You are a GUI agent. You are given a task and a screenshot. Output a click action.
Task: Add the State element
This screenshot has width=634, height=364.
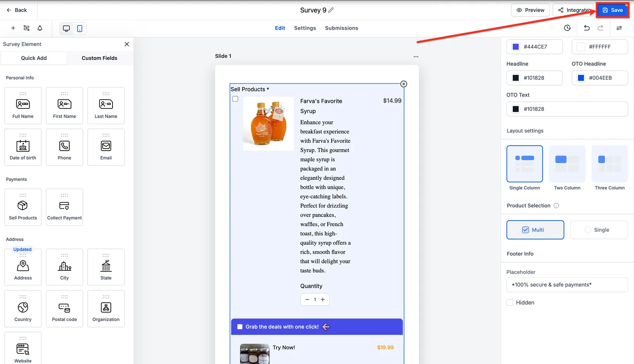(x=106, y=267)
